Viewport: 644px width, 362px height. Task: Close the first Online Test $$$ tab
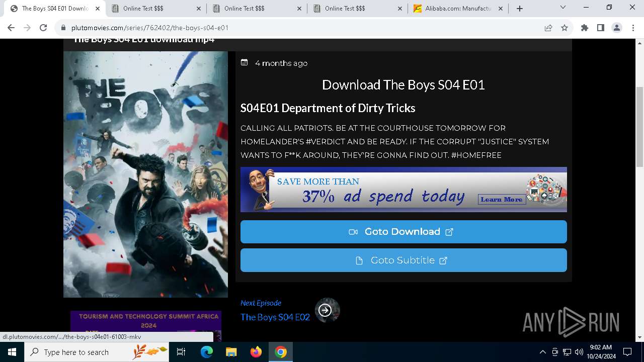[198, 9]
